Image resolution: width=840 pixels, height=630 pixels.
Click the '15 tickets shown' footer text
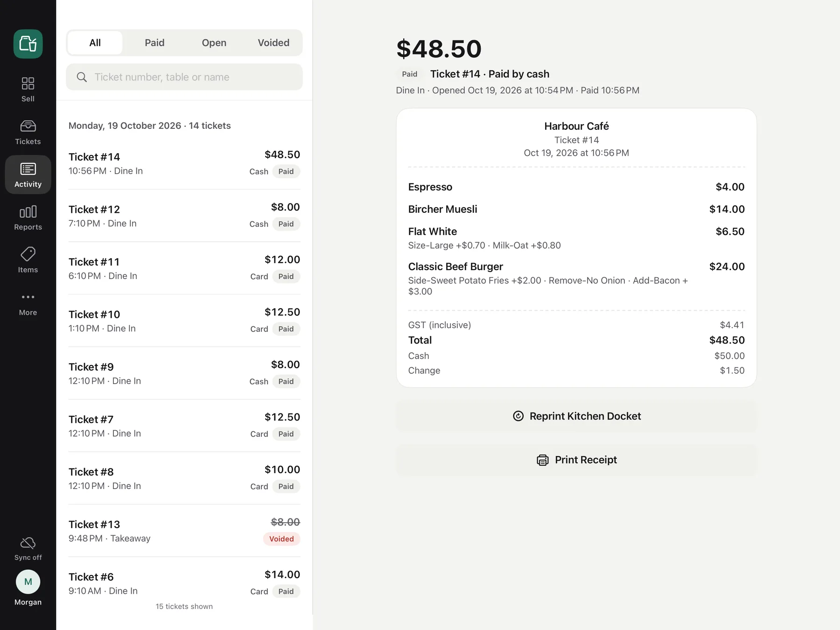coord(184,607)
